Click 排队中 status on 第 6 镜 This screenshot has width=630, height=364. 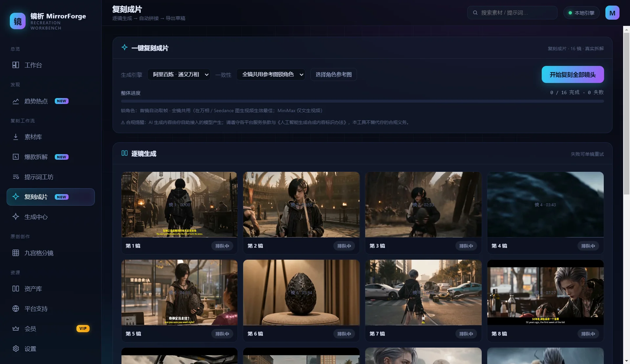[x=344, y=334]
